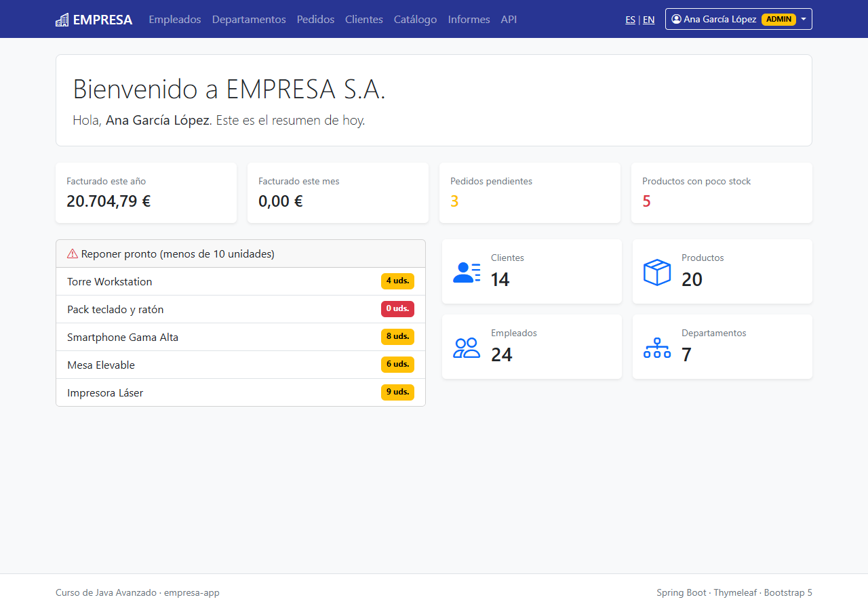Click the Empleados count 24
The height and width of the screenshot is (610, 868).
tap(502, 354)
